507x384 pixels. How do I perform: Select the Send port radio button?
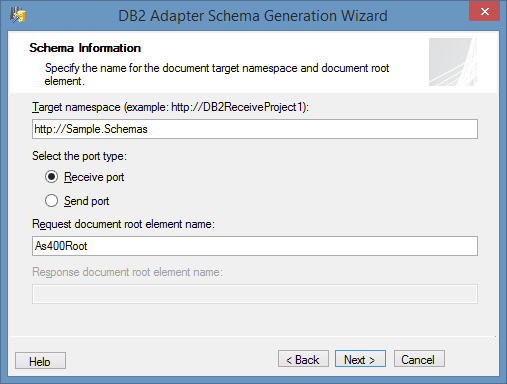51,201
